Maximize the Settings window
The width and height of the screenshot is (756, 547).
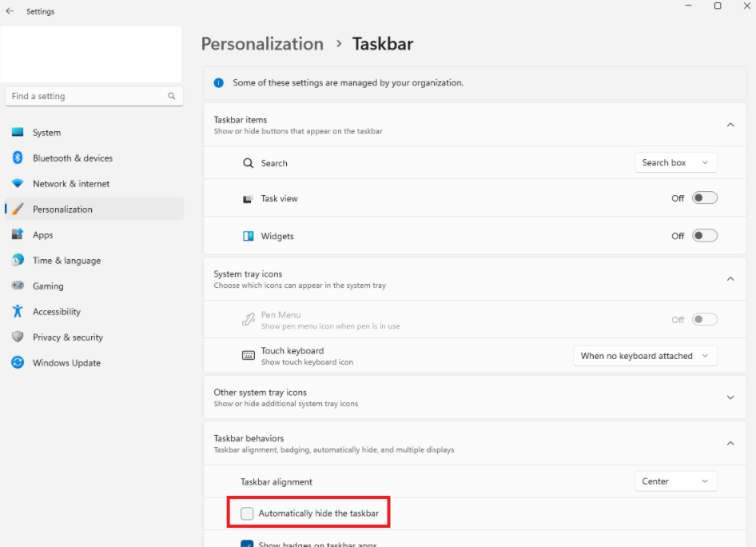(x=718, y=6)
